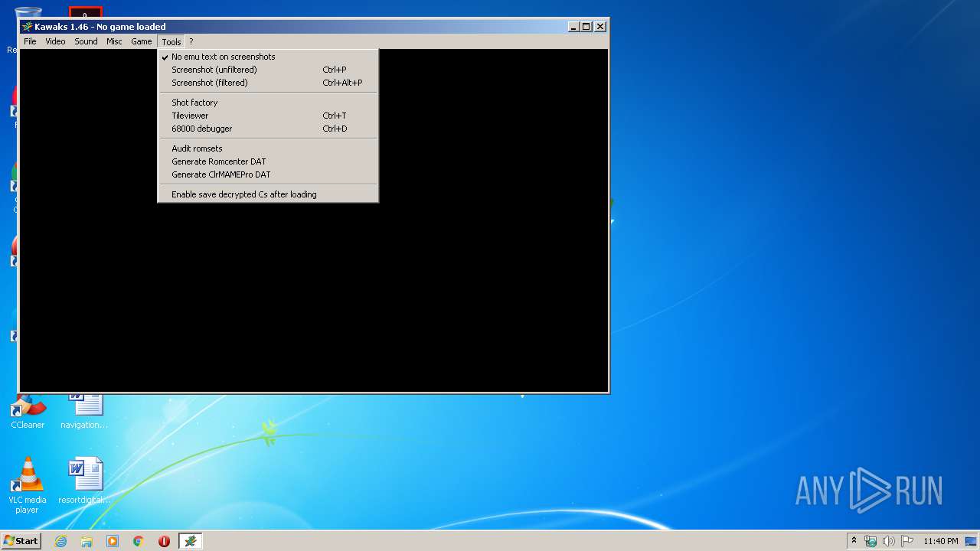
Task: Select Audit romsets menu entry
Action: (268, 148)
